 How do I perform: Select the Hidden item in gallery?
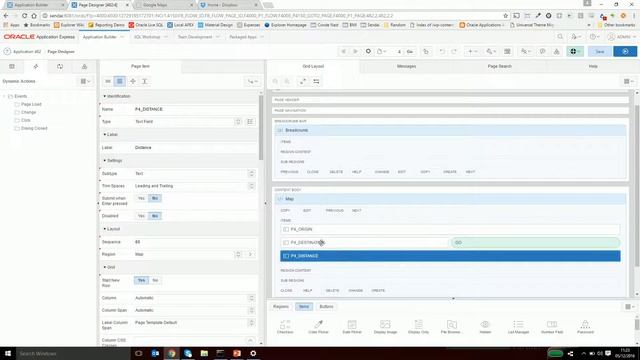(x=485, y=327)
